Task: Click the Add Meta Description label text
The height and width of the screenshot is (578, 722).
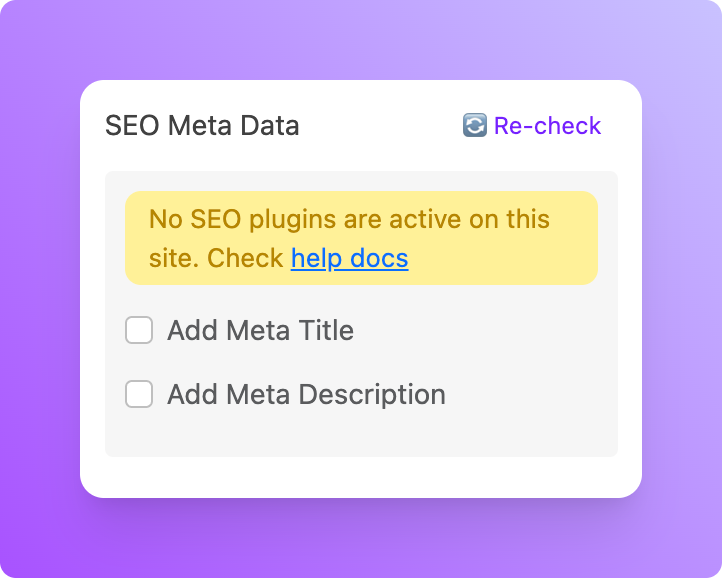Action: coord(306,394)
